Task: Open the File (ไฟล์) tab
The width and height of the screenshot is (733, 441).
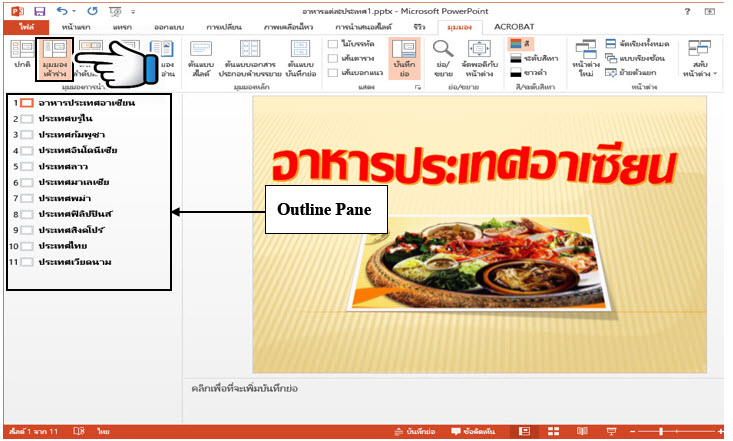Action: pyautogui.click(x=26, y=27)
